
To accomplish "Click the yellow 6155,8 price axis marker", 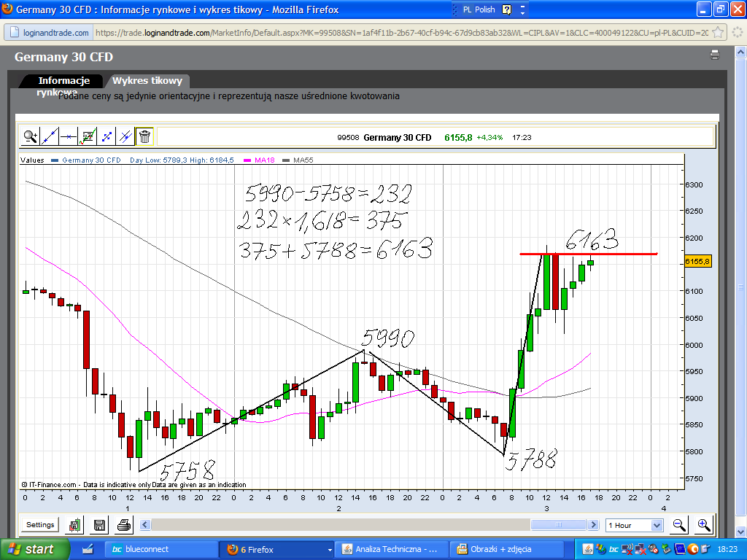I will pyautogui.click(x=697, y=262).
